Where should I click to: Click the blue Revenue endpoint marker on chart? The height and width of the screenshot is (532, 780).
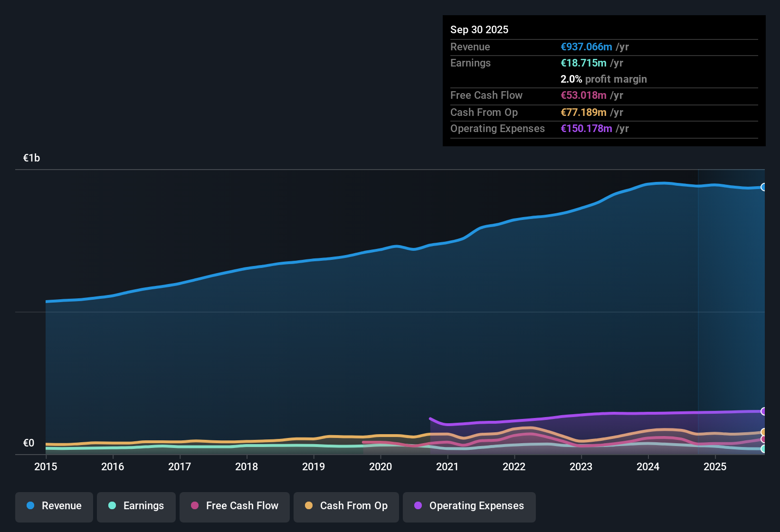click(764, 187)
